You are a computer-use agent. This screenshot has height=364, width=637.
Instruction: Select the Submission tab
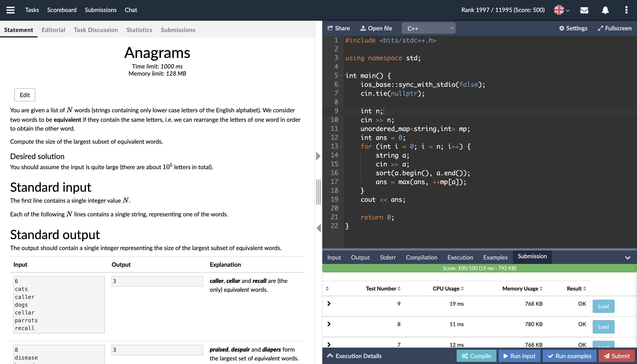(x=532, y=257)
